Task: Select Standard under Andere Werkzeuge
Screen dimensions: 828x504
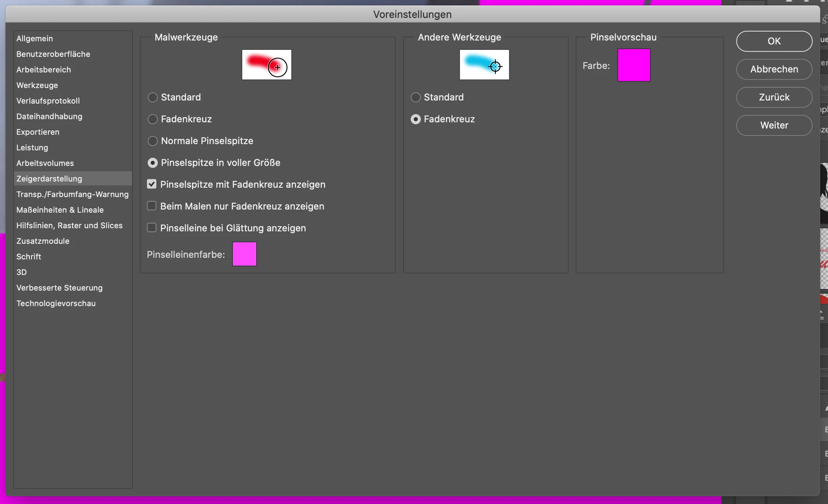Action: point(416,97)
